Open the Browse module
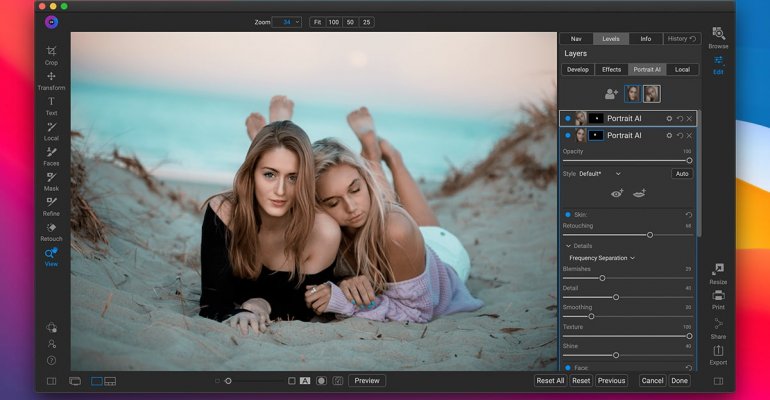Viewport: 770px width, 400px height. coord(718,35)
